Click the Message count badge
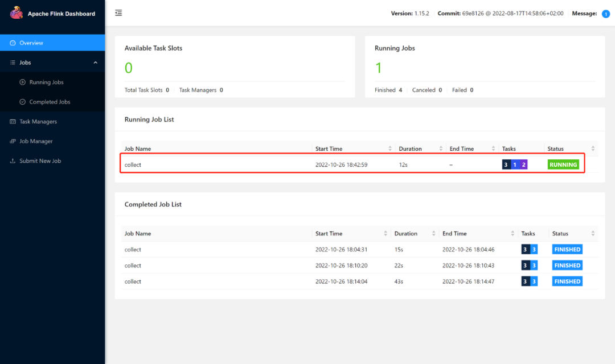 (x=606, y=14)
